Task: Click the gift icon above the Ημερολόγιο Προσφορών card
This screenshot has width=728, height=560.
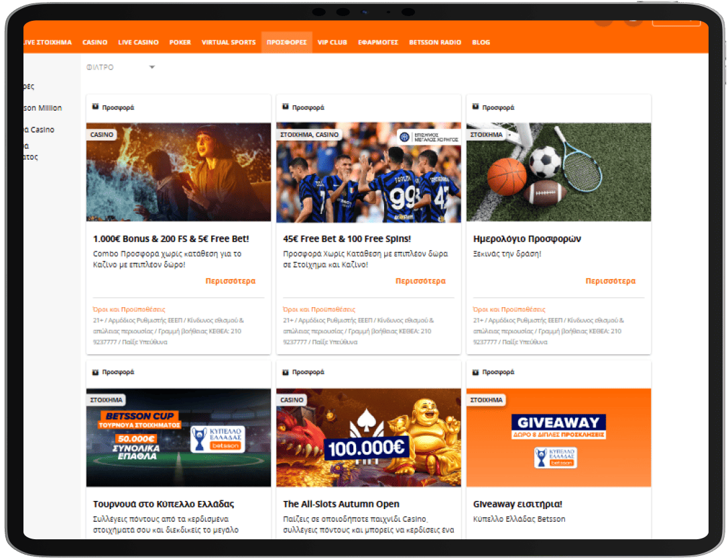Action: coord(476,107)
